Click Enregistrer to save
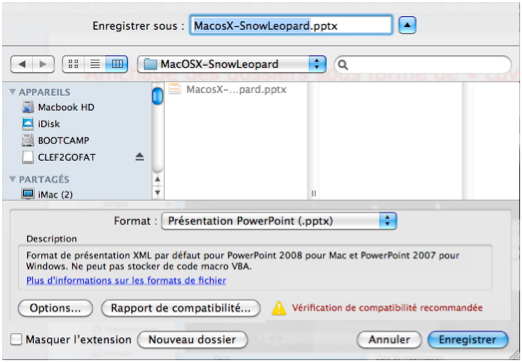This screenshot has width=522, height=362. pos(468,340)
